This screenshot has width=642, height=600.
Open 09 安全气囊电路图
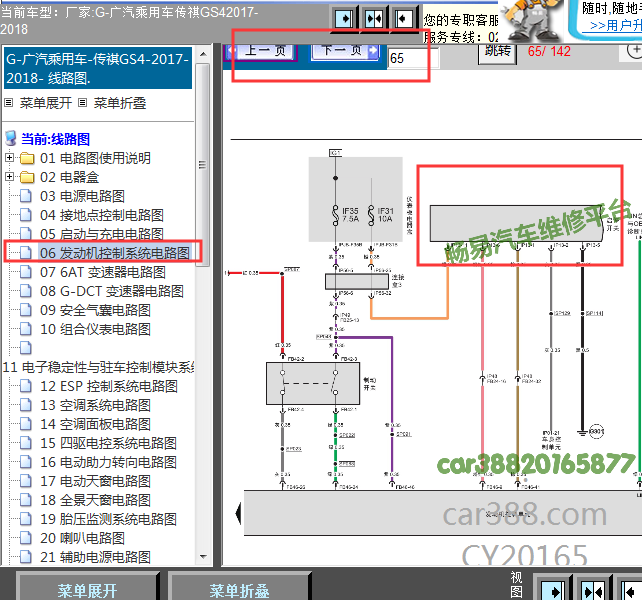(95, 310)
